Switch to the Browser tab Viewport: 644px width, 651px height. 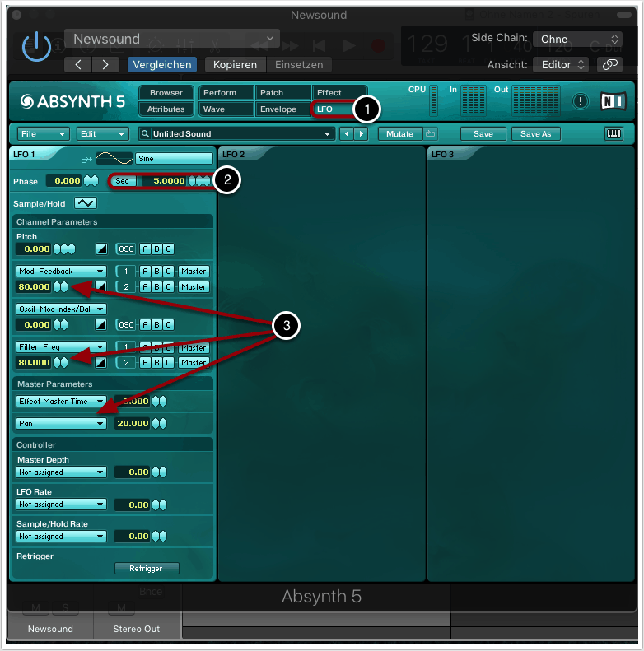(166, 92)
